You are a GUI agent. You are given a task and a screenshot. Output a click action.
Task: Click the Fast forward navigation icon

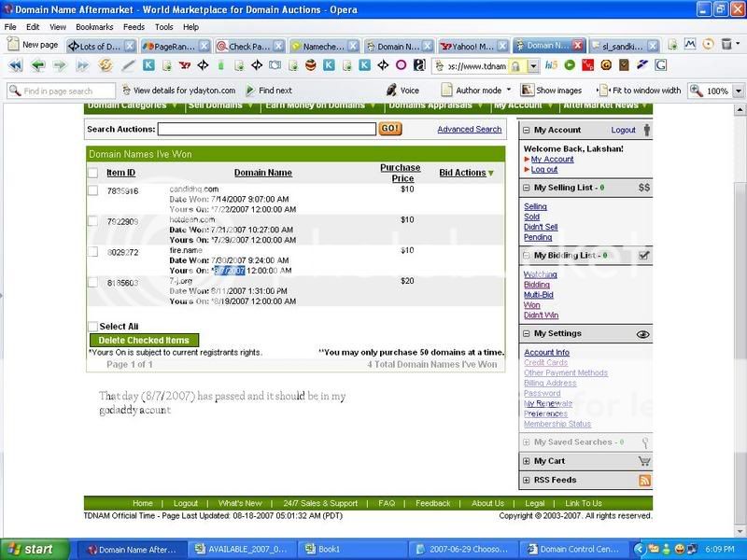coord(82,65)
